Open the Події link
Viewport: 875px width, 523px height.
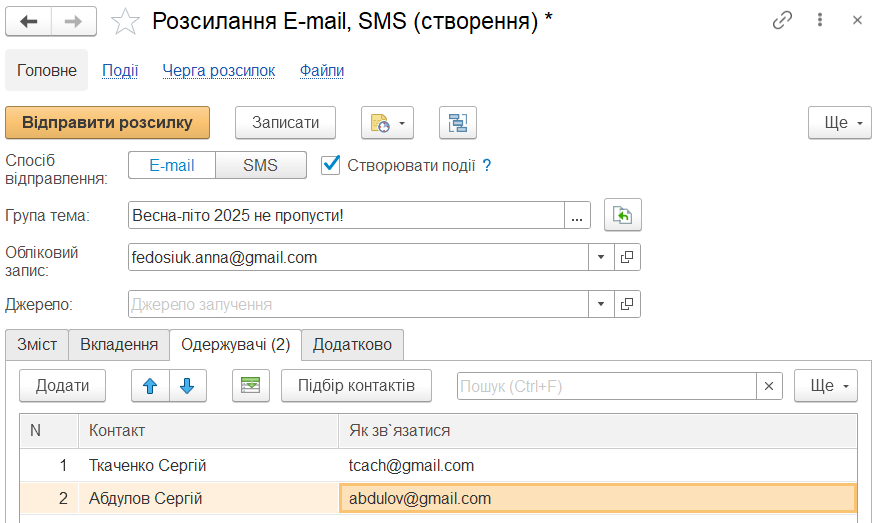tap(120, 70)
